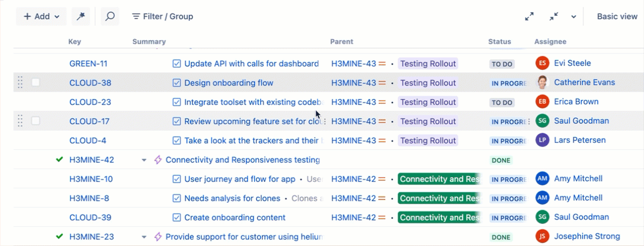Viewport: 644px width, 246px height.
Task: Click the expand all arrows icon
Action: pos(530,16)
